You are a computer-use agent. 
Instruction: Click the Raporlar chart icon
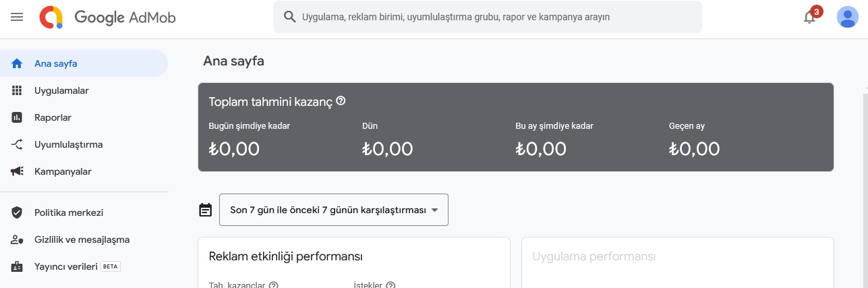pyautogui.click(x=18, y=117)
